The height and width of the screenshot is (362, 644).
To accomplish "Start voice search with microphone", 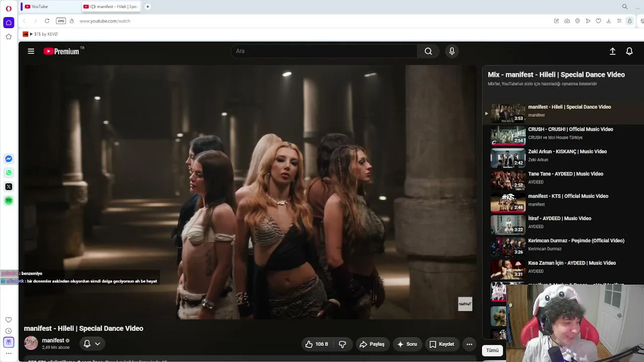I will [x=452, y=51].
